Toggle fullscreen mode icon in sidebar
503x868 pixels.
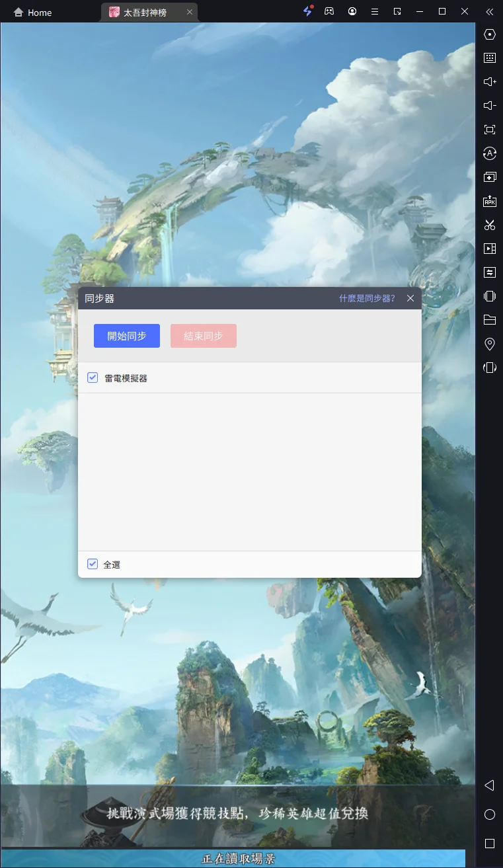[x=489, y=130]
